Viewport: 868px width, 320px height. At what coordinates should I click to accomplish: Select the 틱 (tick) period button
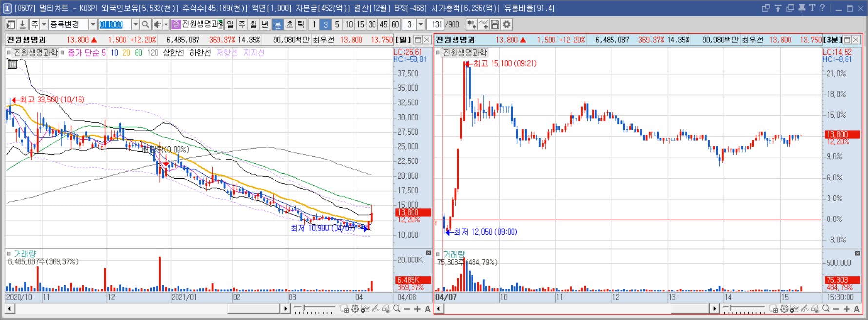(x=301, y=24)
